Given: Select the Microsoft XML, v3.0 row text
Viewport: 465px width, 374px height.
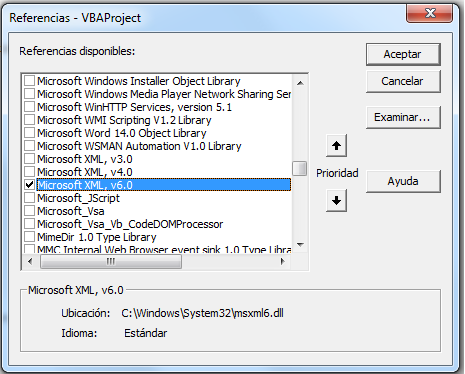Looking at the screenshot, I should (x=85, y=159).
